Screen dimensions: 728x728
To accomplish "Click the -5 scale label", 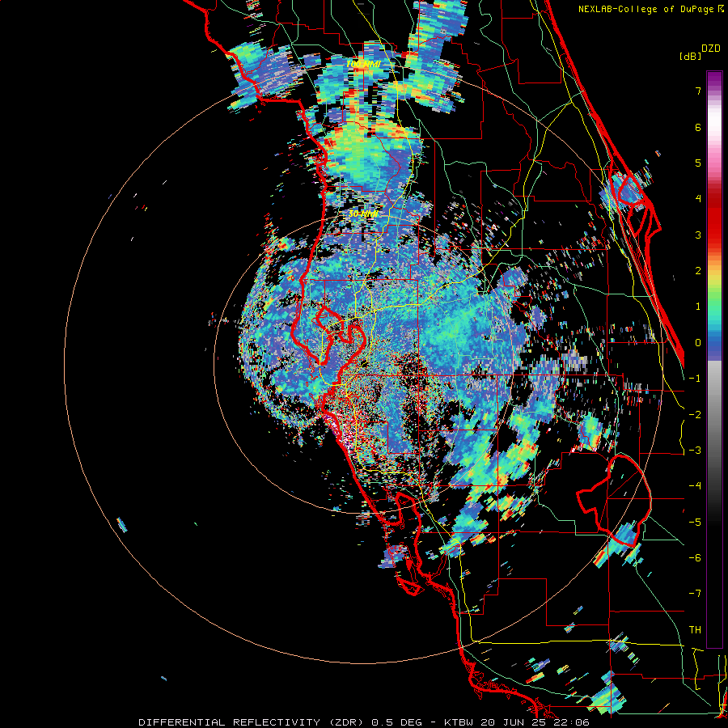I will tap(695, 522).
